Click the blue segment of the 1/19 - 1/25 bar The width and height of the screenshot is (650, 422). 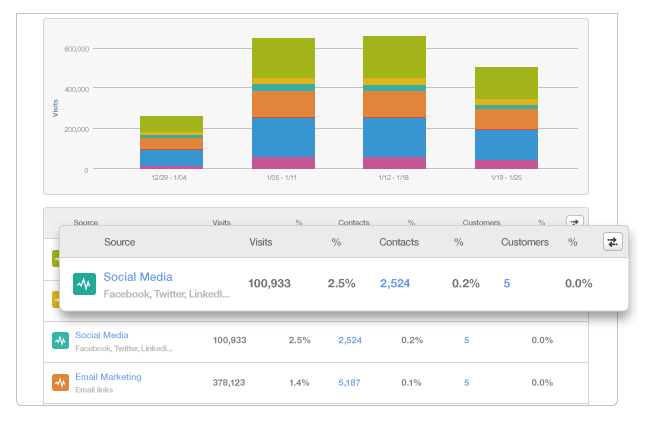point(507,145)
